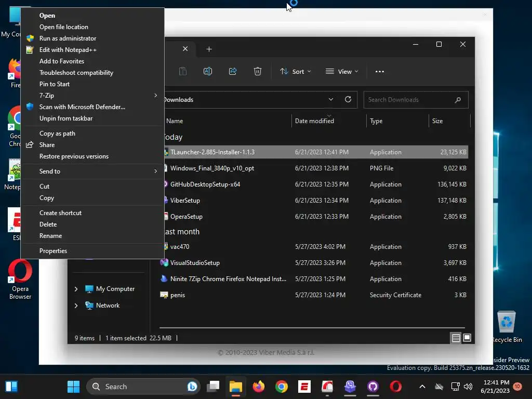This screenshot has width=532, height=399.
Task: Click the horizontal scrollbar in the file list
Action: click(312, 328)
